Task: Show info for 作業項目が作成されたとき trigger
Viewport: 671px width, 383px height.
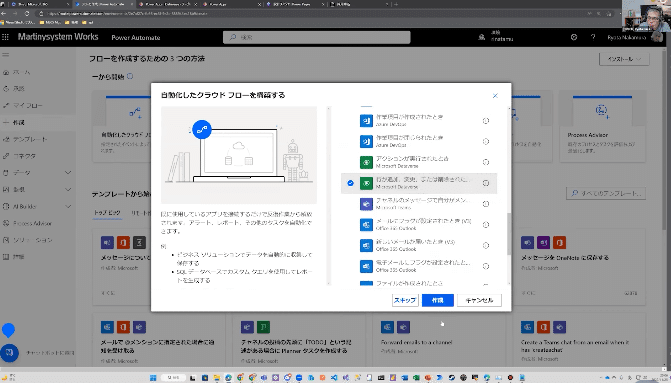Action: click(486, 121)
